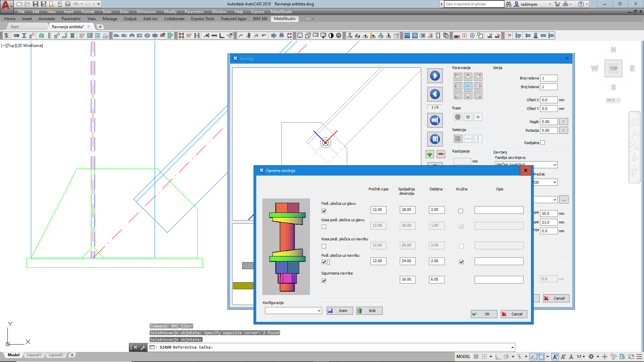Click TOP on the ViewCube

tap(613, 68)
